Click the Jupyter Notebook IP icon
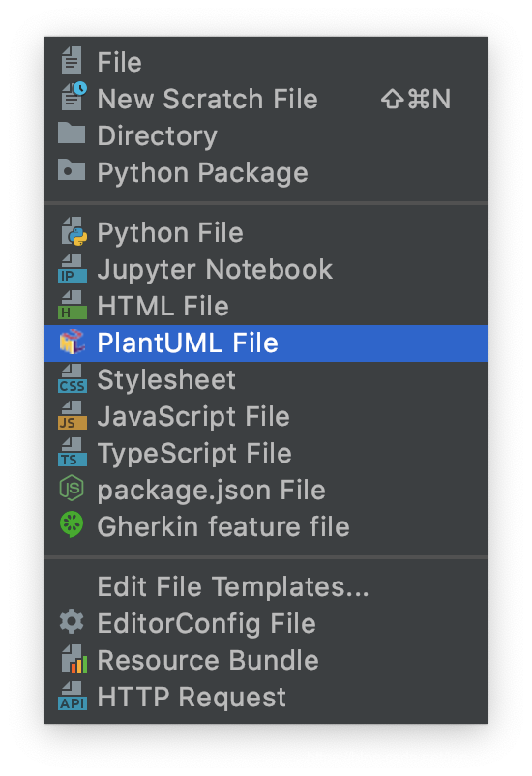The width and height of the screenshot is (532, 776). [73, 268]
